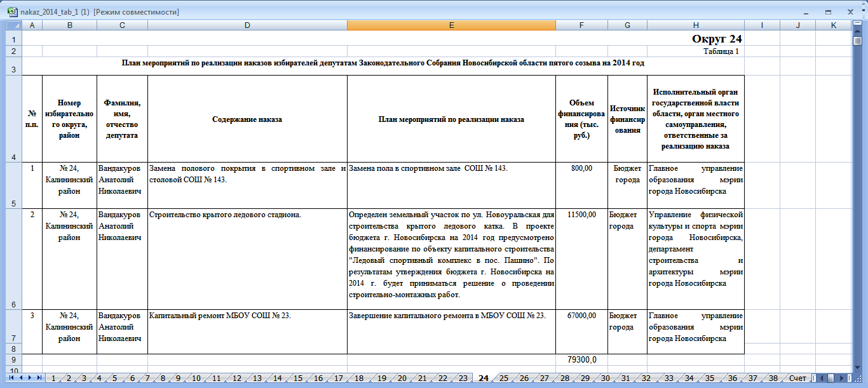
Task: Click the 'Содержание наказа' header cell
Action: tap(247, 119)
